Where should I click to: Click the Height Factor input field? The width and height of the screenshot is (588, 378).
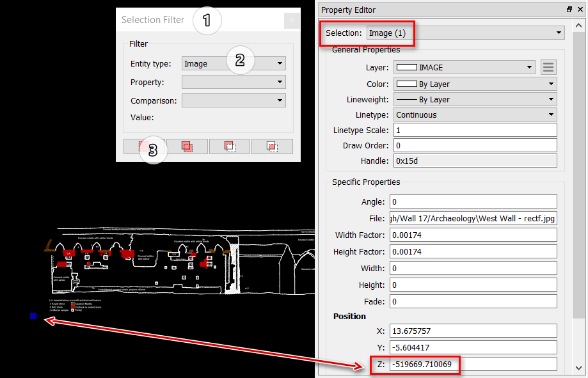coord(473,251)
